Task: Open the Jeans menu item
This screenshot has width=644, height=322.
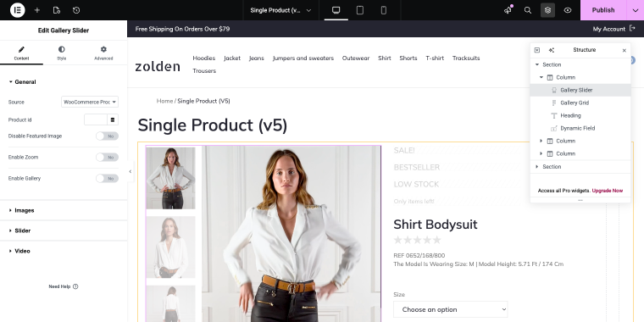Action: [x=256, y=58]
